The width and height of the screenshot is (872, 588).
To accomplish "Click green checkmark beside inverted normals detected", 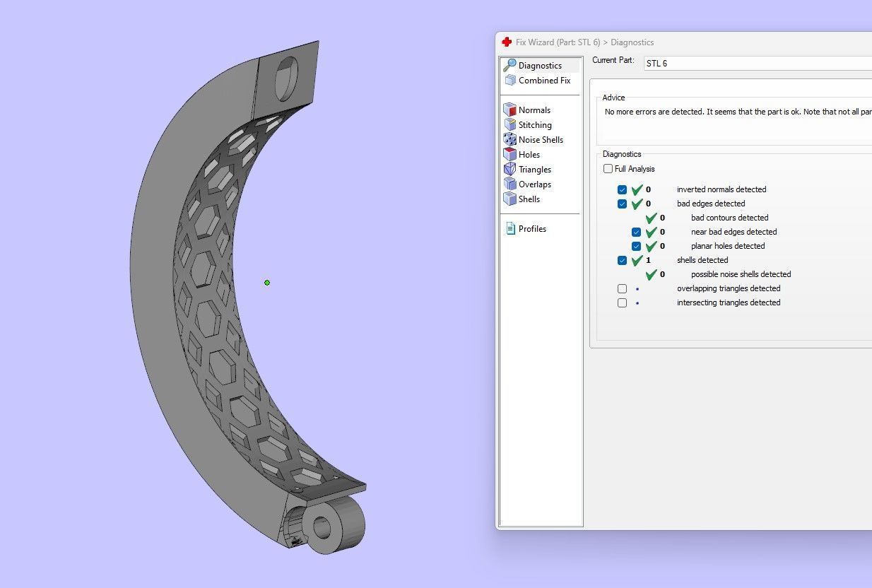I will (637, 189).
